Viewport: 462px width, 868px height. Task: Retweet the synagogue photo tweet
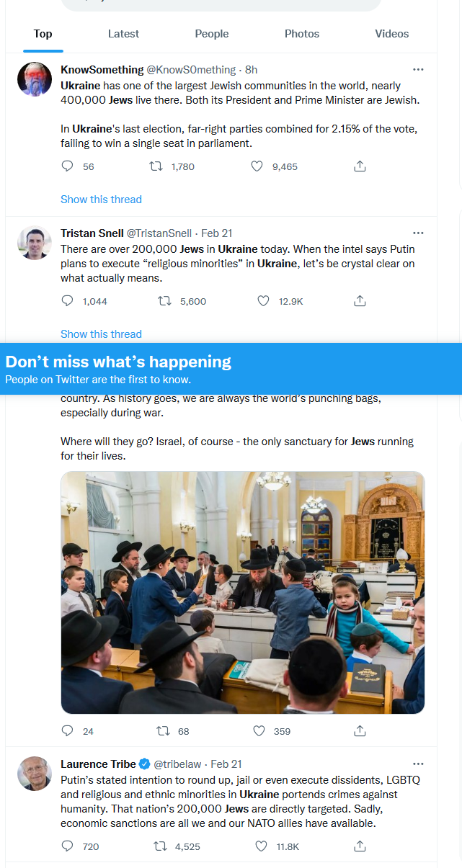pyautogui.click(x=163, y=731)
